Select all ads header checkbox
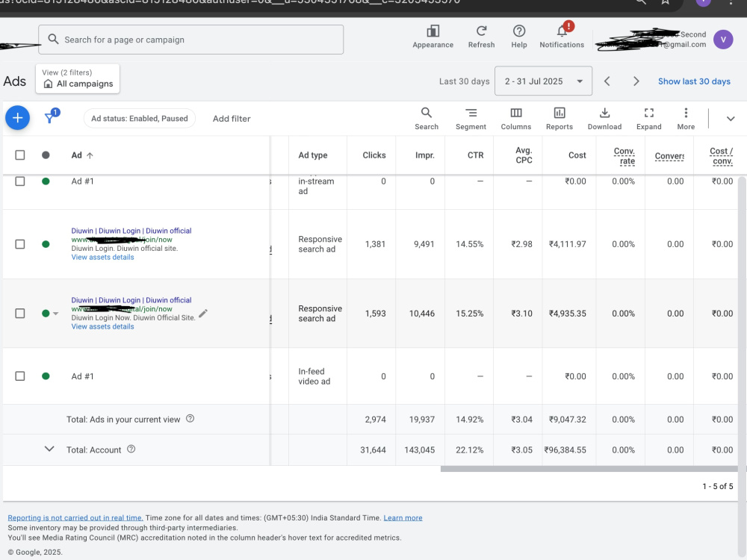The height and width of the screenshot is (560, 747). 20,155
